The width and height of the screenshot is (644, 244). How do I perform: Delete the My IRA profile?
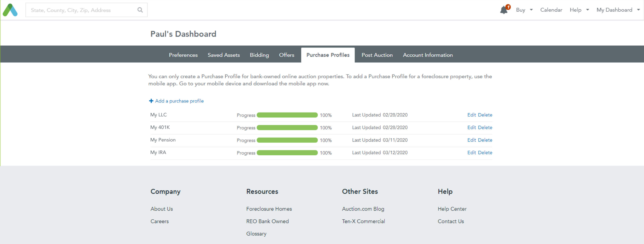pyautogui.click(x=485, y=152)
